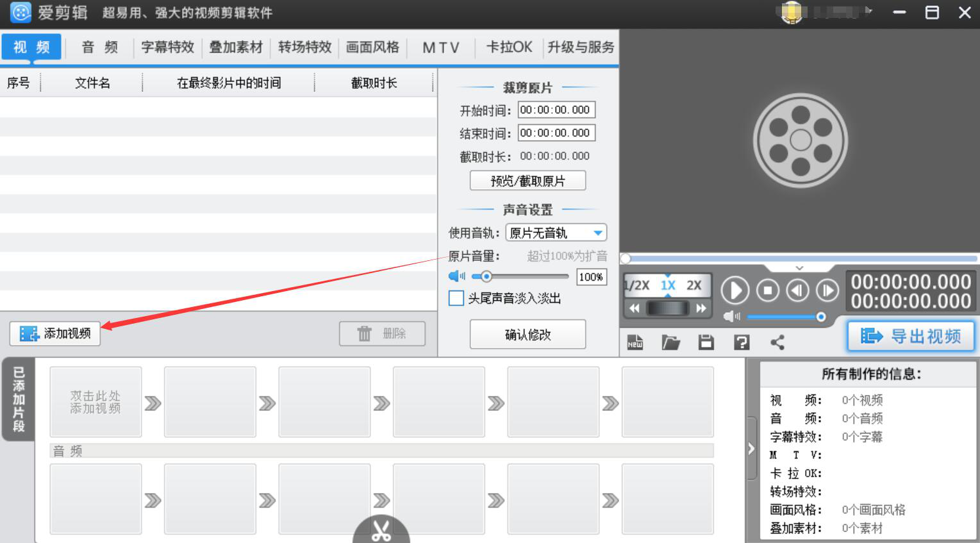Open the 卡拉OK tab
The width and height of the screenshot is (980, 543).
coord(509,47)
